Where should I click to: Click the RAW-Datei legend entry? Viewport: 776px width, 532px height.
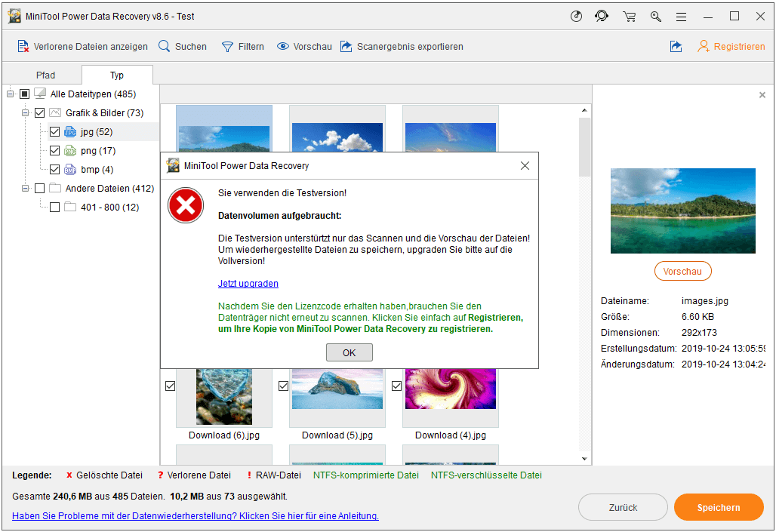tap(274, 475)
